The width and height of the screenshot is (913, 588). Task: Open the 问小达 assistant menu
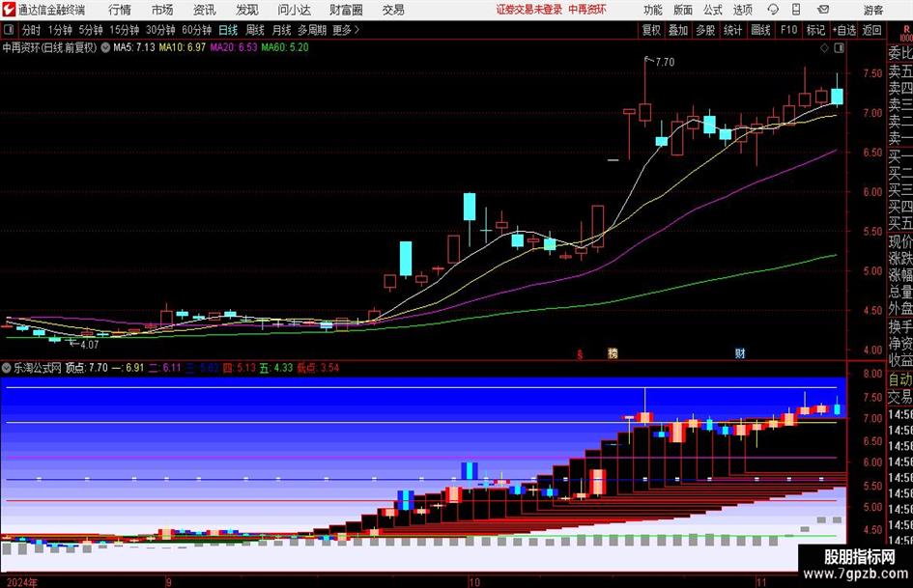(x=294, y=10)
